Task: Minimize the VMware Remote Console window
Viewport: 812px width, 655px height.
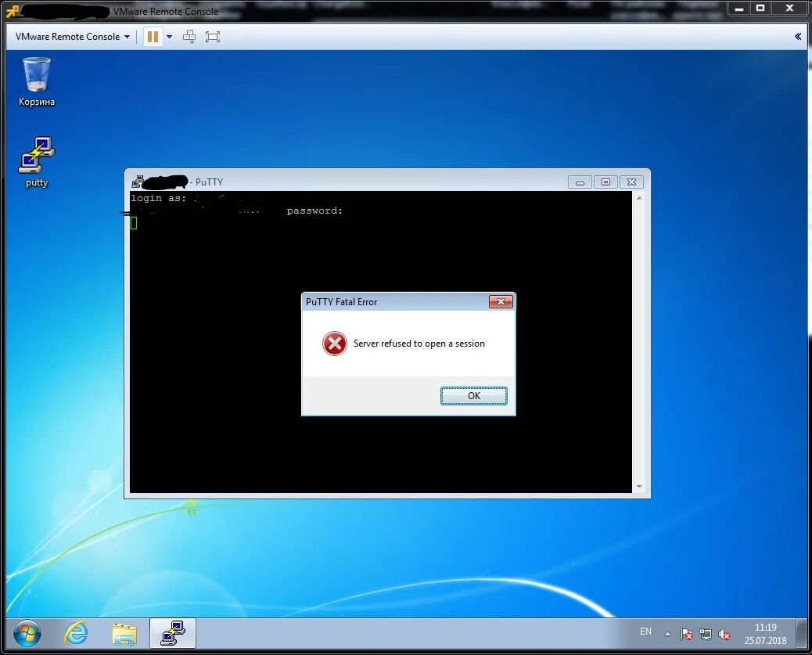Action: [739, 9]
